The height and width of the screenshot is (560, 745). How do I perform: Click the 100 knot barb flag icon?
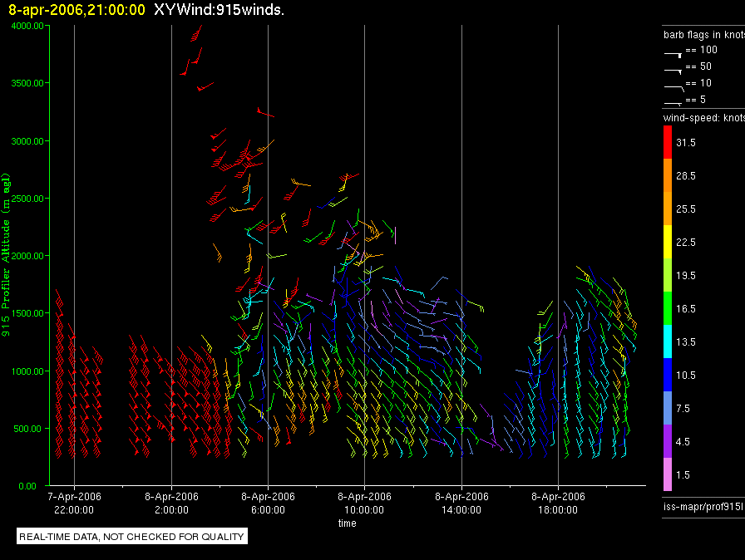click(673, 52)
